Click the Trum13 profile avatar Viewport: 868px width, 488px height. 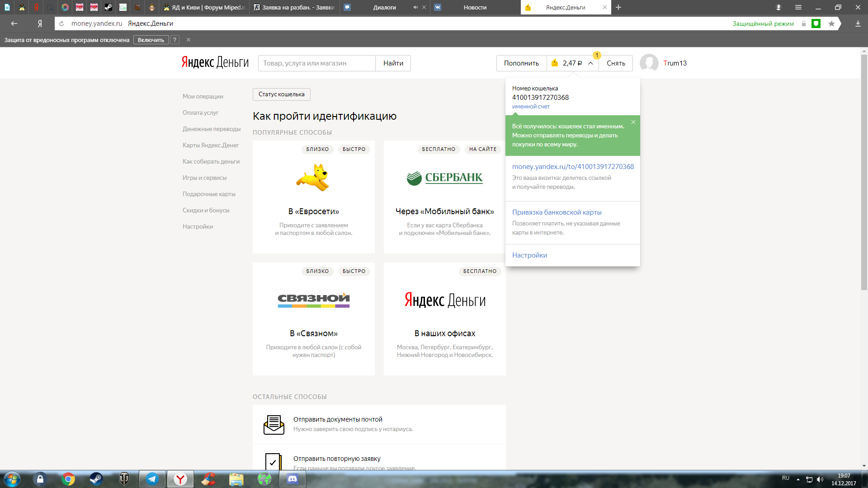tap(649, 63)
